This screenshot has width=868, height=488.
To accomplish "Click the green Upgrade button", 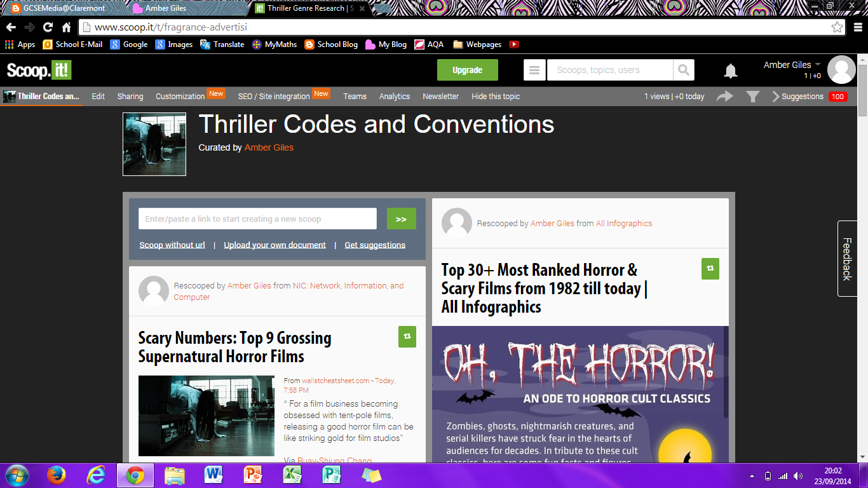I will coord(468,70).
